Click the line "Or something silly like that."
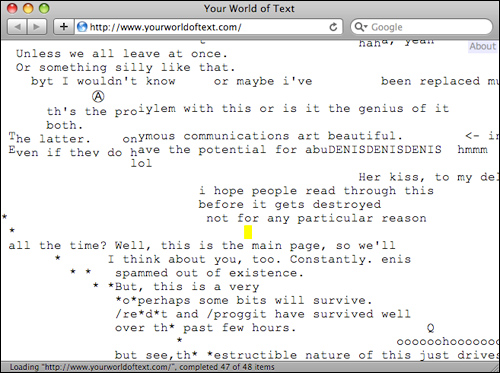The height and width of the screenshot is (373, 500). click(x=125, y=68)
